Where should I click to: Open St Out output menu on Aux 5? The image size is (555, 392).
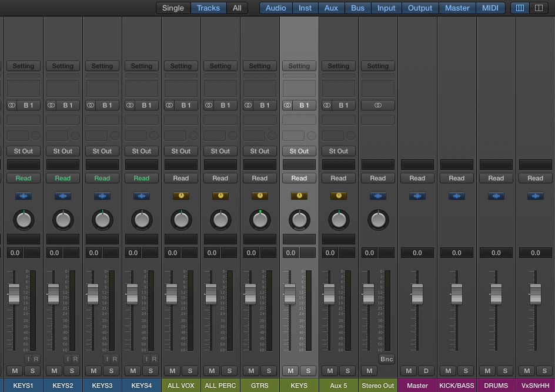[x=339, y=151]
